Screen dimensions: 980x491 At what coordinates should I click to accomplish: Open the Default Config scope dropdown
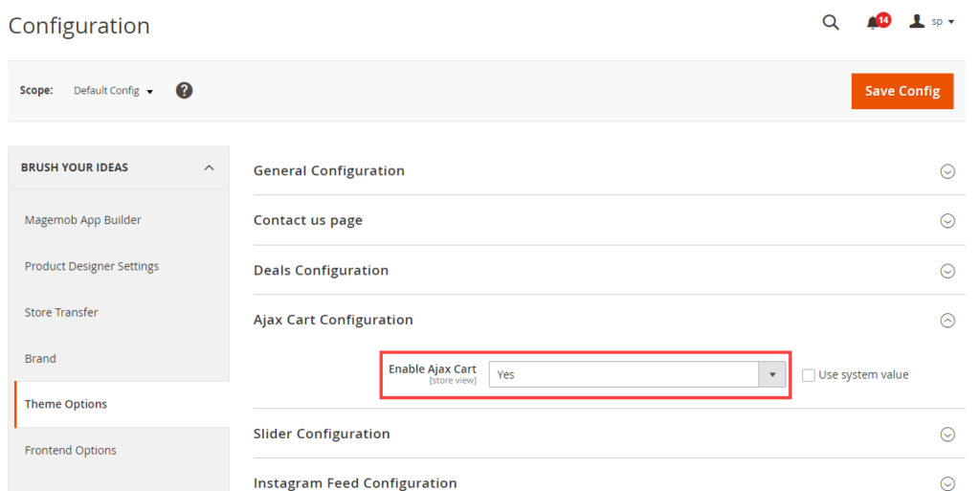pos(113,91)
